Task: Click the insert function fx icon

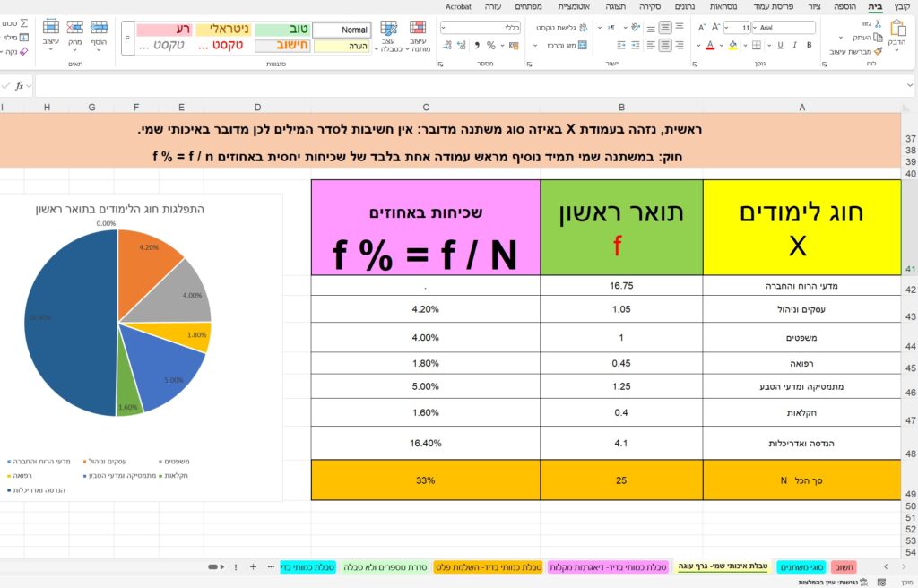Action: tap(19, 86)
